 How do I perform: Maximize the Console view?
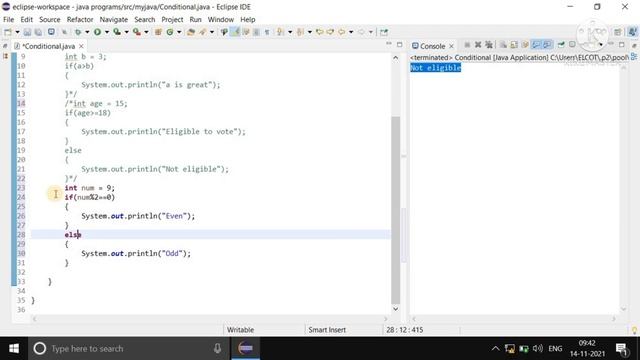622,45
